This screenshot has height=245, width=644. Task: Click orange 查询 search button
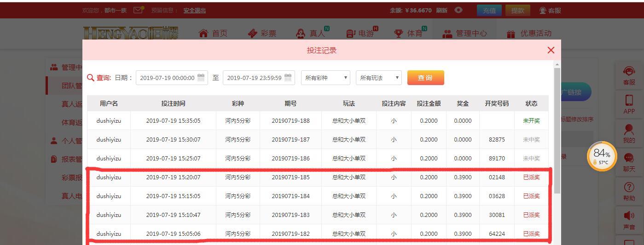click(x=426, y=78)
